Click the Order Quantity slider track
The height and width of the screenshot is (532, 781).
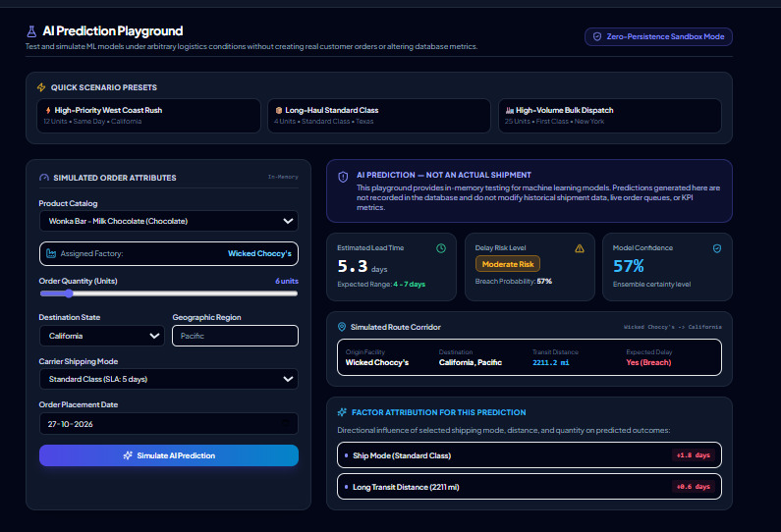tap(169, 293)
